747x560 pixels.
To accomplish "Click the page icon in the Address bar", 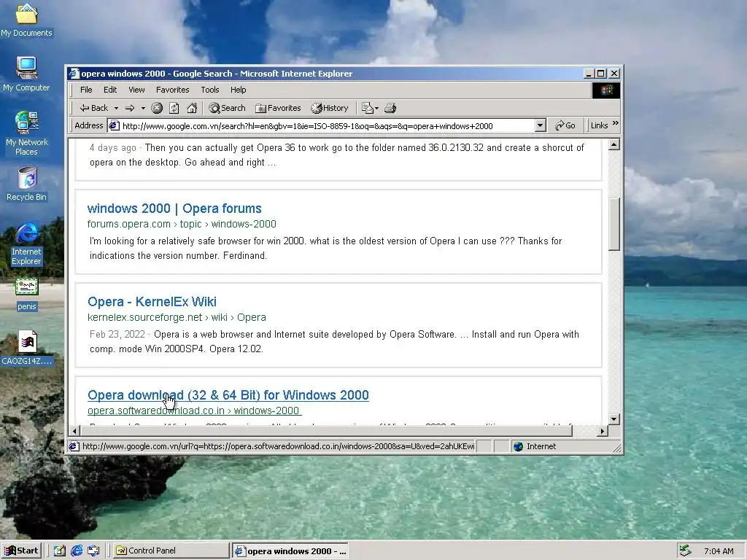I will coord(114,125).
